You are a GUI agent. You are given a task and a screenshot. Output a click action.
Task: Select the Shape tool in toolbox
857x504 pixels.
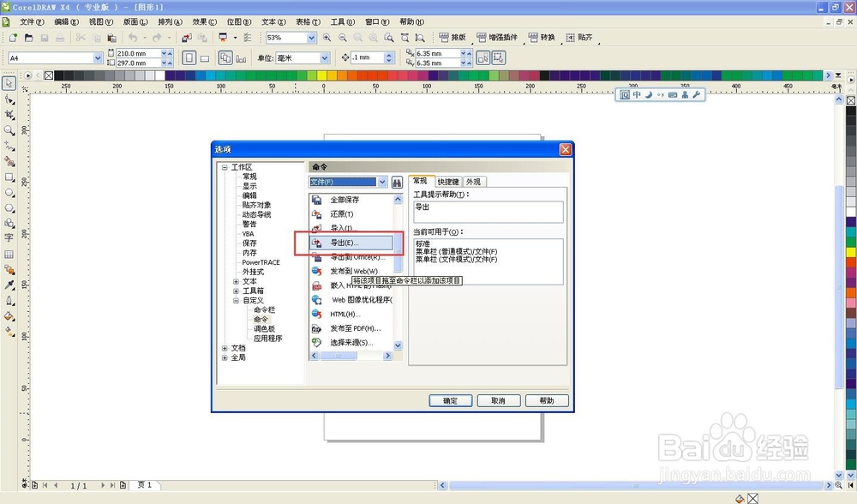(9, 99)
